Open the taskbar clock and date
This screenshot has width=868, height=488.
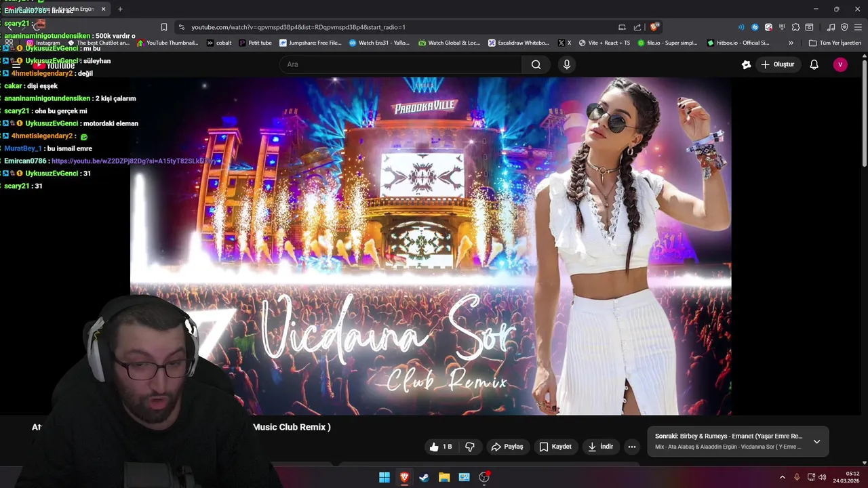click(846, 477)
